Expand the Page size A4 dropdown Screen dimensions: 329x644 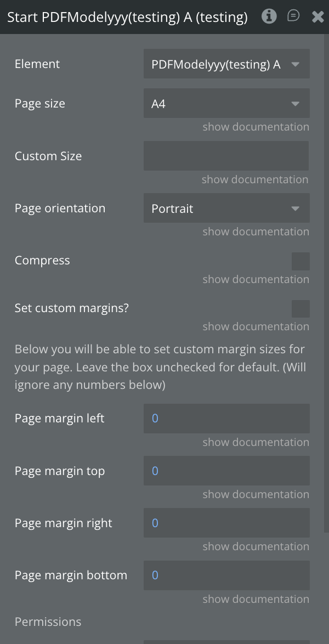(x=226, y=104)
